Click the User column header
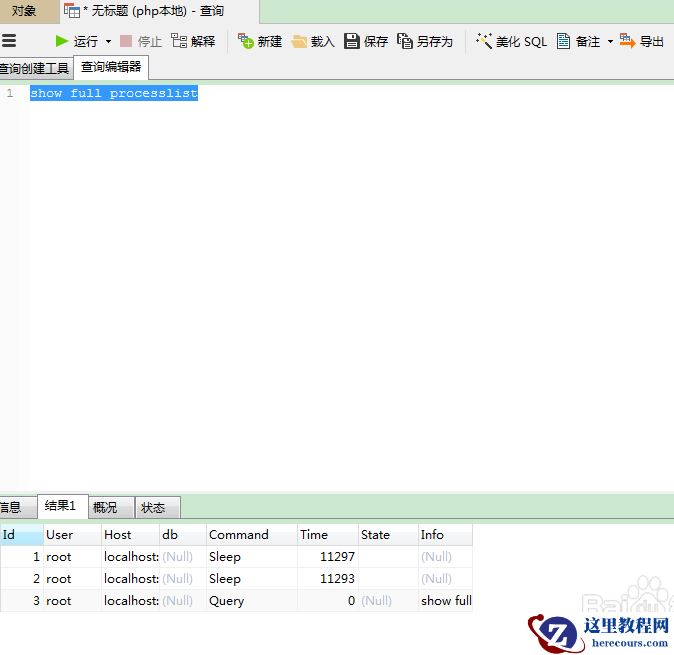Screen dimensions: 674x655 [72, 535]
